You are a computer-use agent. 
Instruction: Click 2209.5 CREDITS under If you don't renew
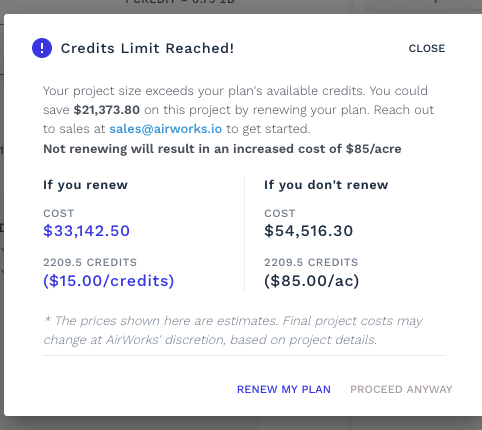click(311, 262)
